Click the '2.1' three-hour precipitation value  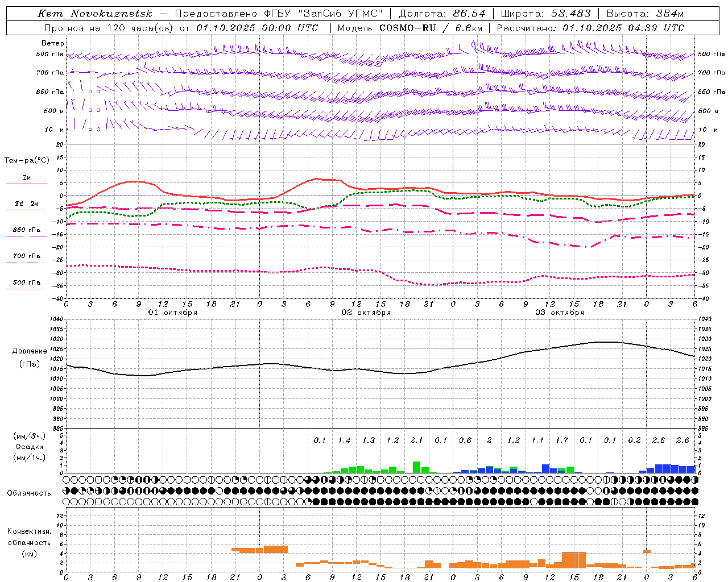click(x=417, y=440)
